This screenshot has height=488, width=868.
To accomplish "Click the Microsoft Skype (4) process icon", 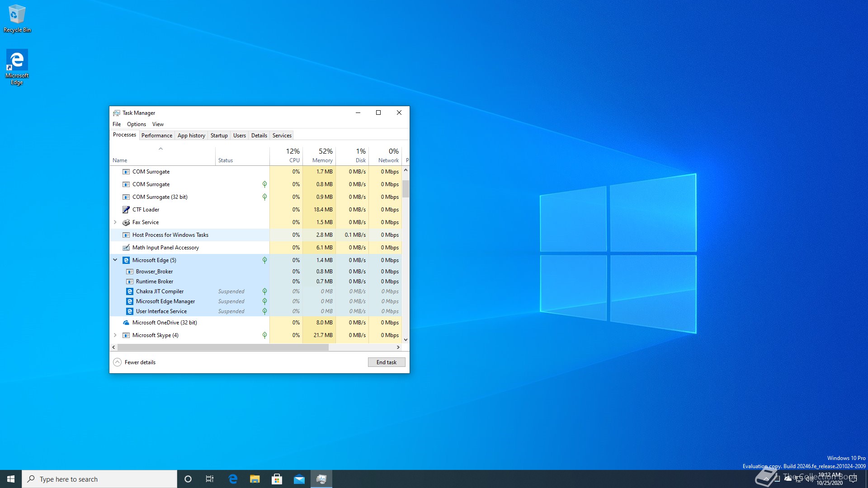I will point(126,335).
